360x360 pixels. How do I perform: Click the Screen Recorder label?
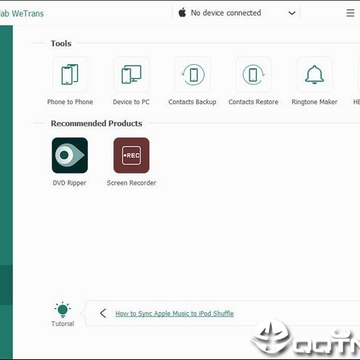point(131,183)
